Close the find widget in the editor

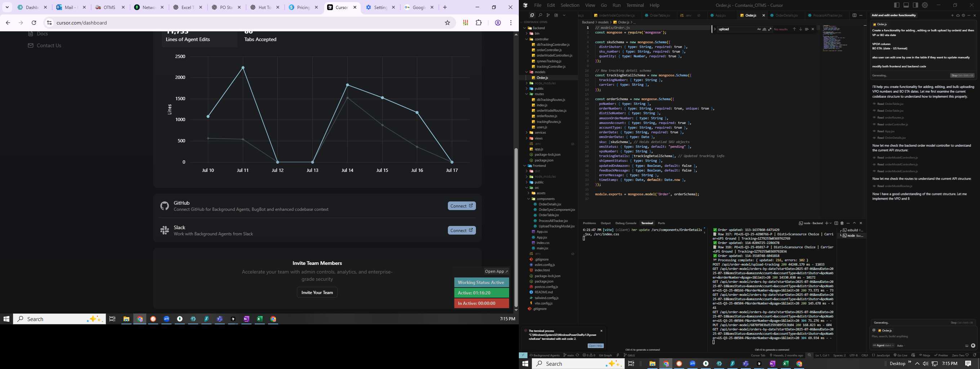813,29
